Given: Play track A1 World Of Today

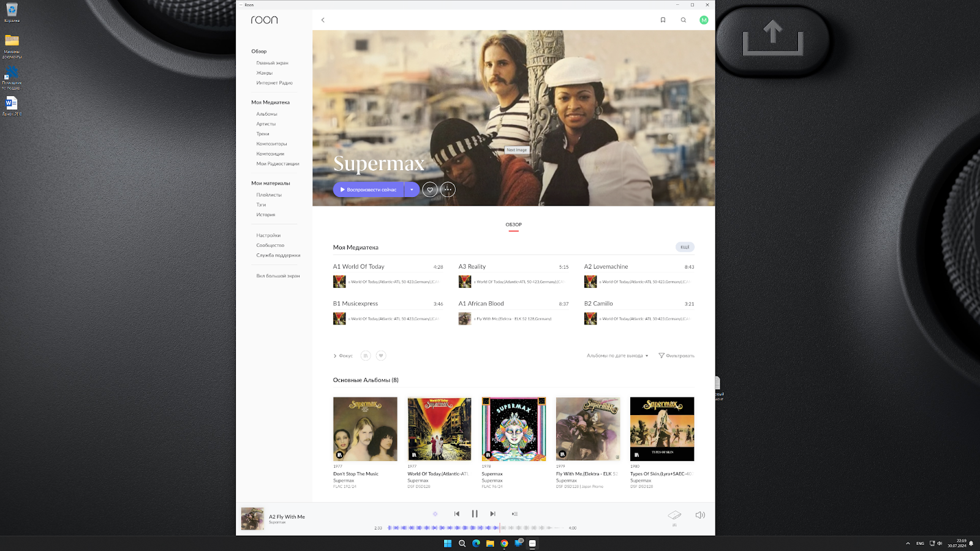Looking at the screenshot, I should click(x=358, y=266).
